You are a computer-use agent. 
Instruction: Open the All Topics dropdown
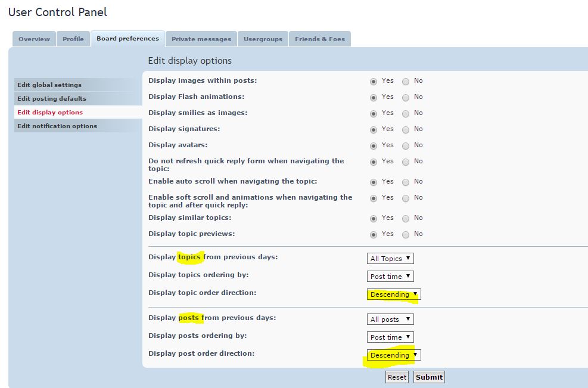coord(390,259)
